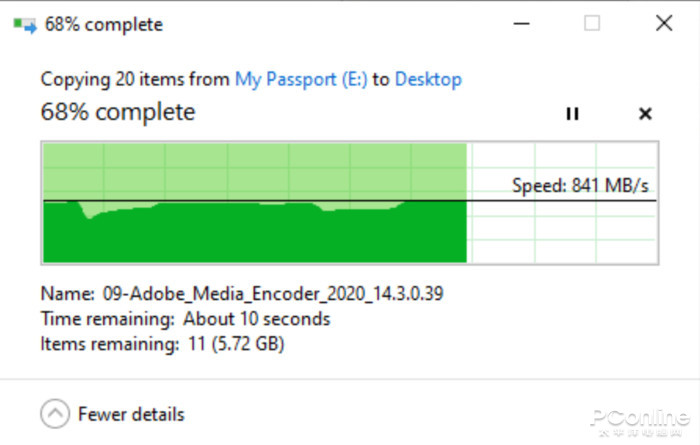Click the Adobe_Media_Encoder file name text
The image size is (700, 445).
click(x=273, y=294)
